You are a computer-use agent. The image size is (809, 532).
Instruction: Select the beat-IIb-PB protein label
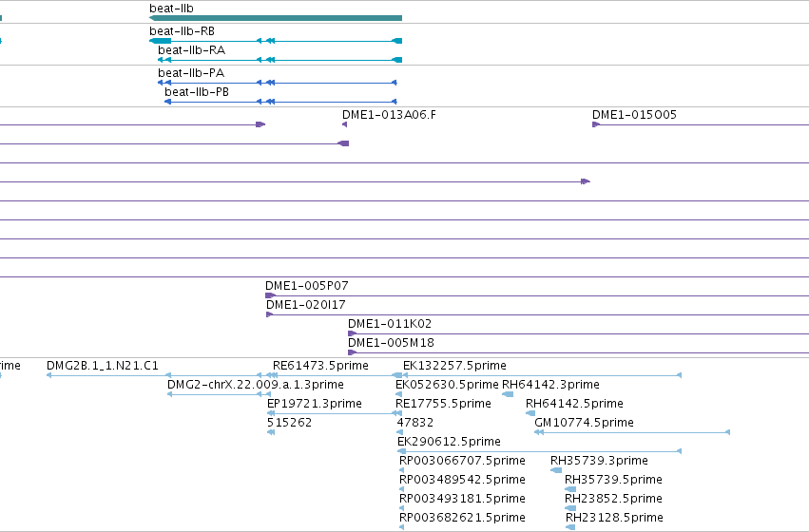coord(197,92)
